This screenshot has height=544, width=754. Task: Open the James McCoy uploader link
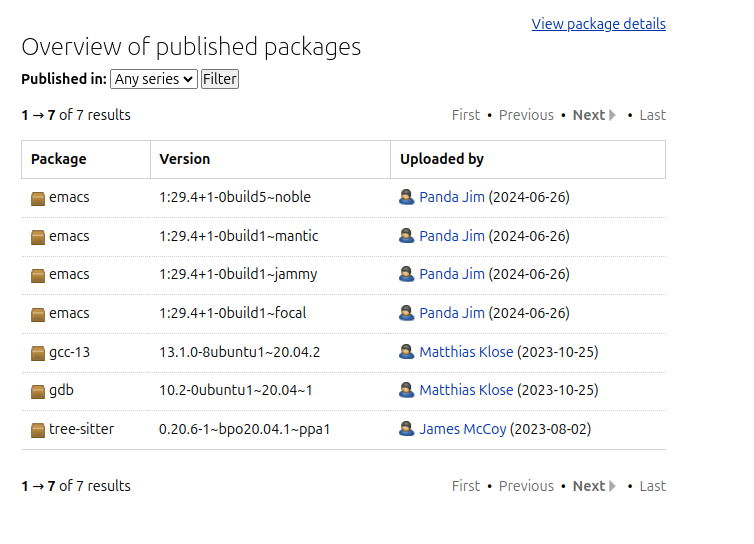tap(463, 429)
